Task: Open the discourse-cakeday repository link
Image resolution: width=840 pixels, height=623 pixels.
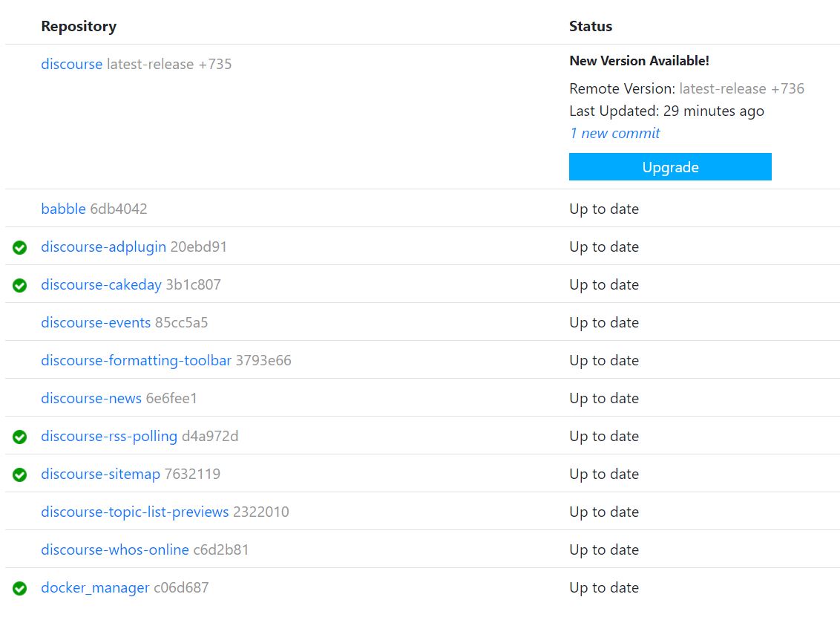Action: 101,284
